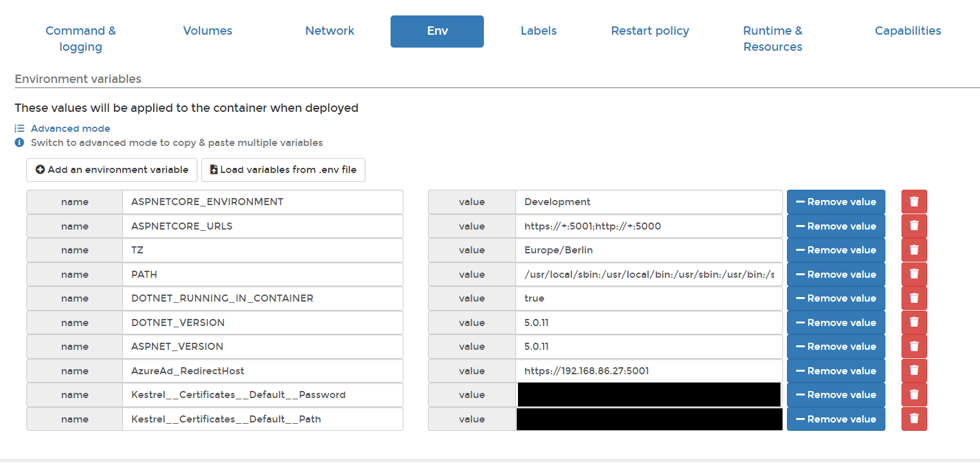This screenshot has height=463, width=980.
Task: Delete the DOTNET_RUNNING_IN_CONTAINER variable
Action: (x=914, y=298)
